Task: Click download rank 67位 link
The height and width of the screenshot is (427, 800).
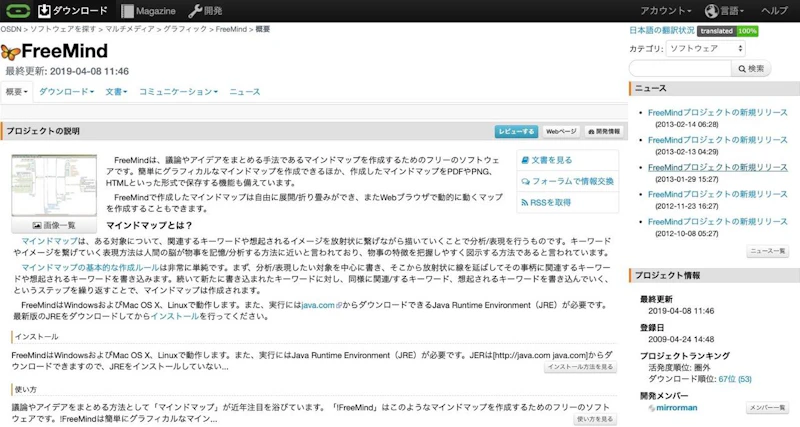Action: pos(735,379)
